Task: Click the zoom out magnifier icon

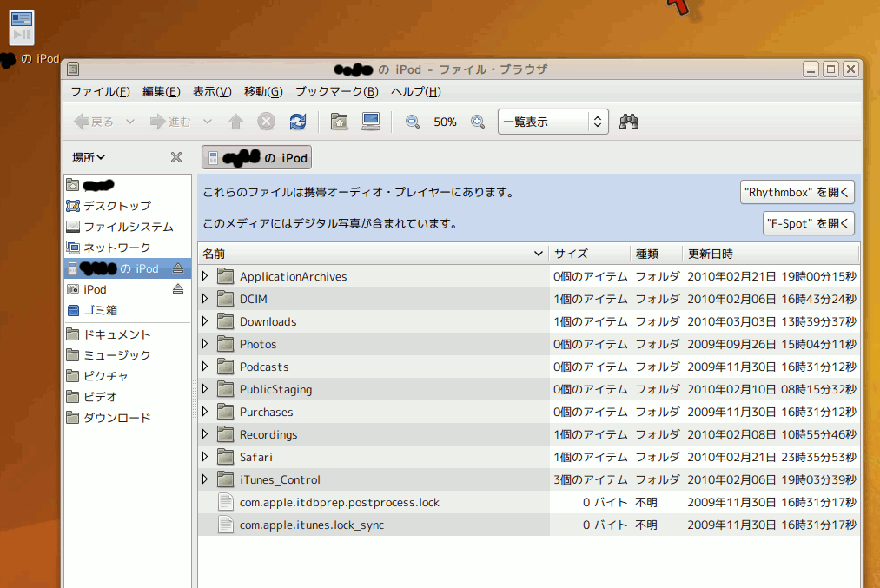Action: 413,122
